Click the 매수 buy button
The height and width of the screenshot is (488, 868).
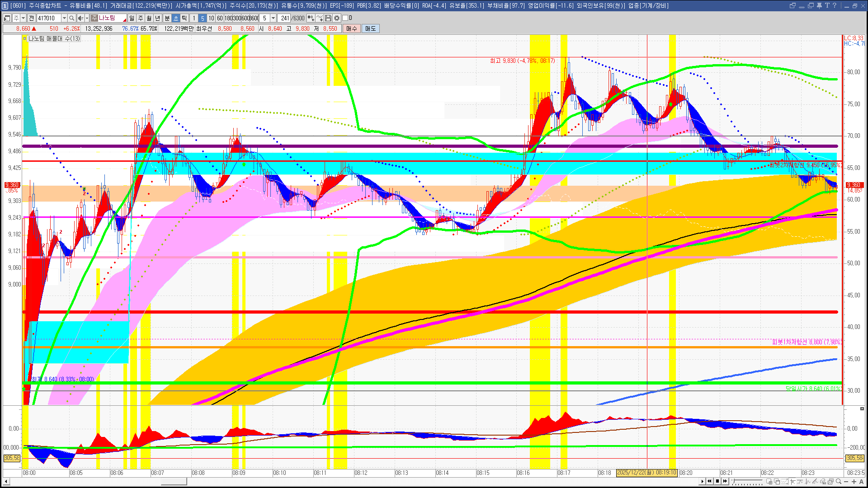[352, 28]
